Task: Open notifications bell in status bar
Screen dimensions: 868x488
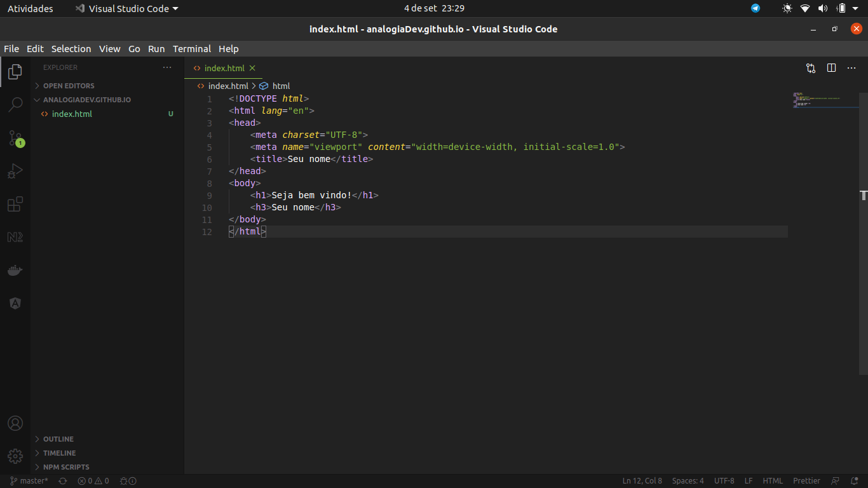Action: pyautogui.click(x=855, y=481)
